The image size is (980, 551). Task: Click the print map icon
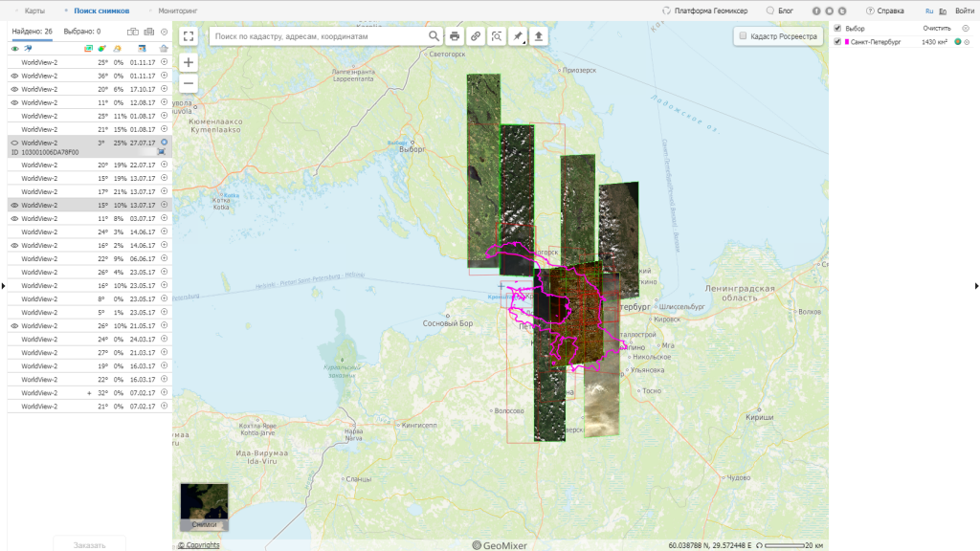coord(455,36)
